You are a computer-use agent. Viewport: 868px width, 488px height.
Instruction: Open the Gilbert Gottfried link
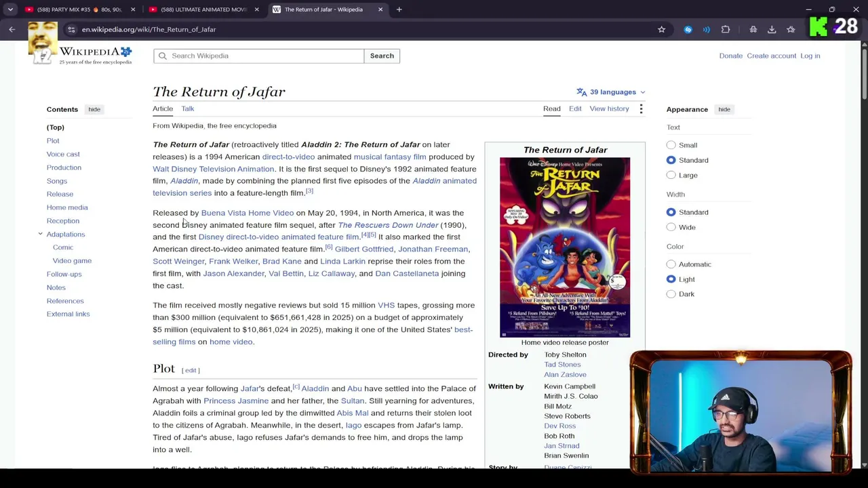click(x=364, y=249)
